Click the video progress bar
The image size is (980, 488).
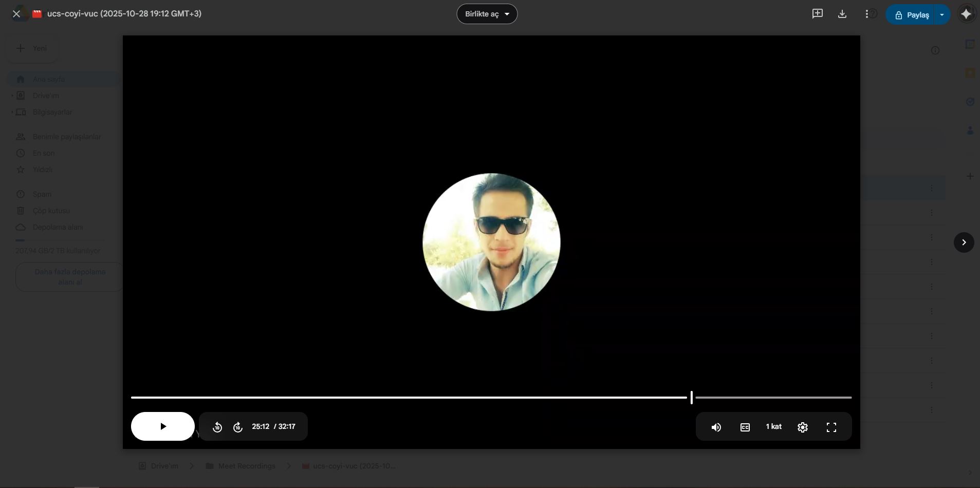tap(411, 397)
